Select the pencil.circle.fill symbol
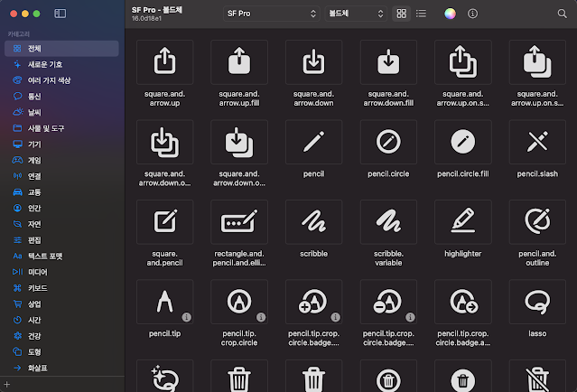This screenshot has width=577, height=392. point(463,142)
